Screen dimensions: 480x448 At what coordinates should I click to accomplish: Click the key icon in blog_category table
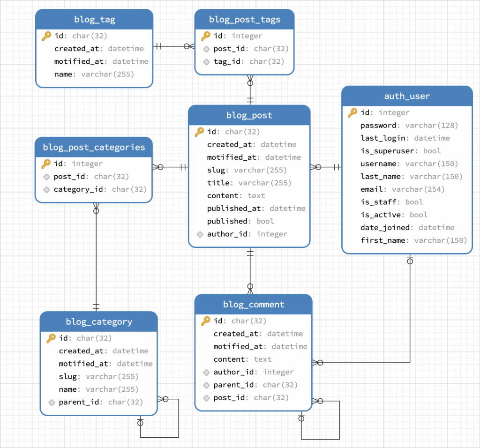(x=51, y=338)
